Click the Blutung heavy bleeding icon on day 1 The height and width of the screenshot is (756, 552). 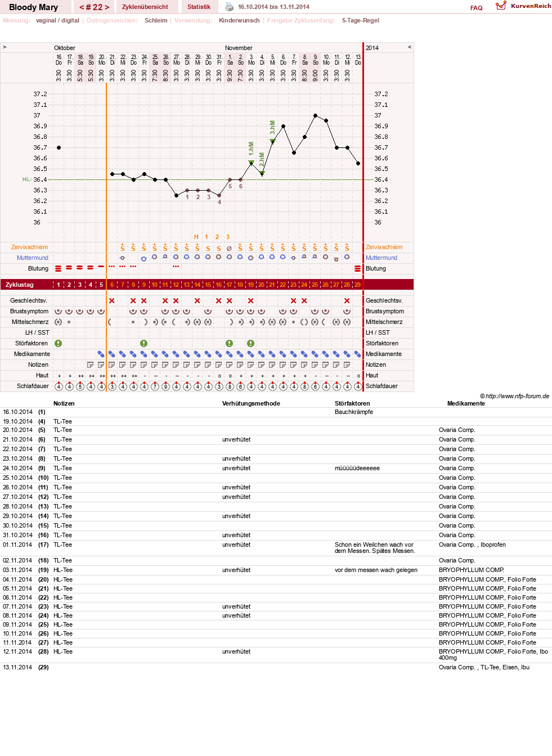tap(59, 268)
